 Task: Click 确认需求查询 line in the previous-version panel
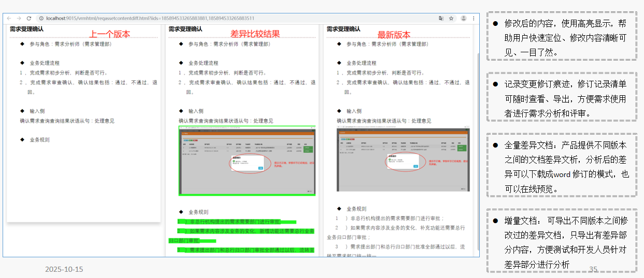point(67,121)
